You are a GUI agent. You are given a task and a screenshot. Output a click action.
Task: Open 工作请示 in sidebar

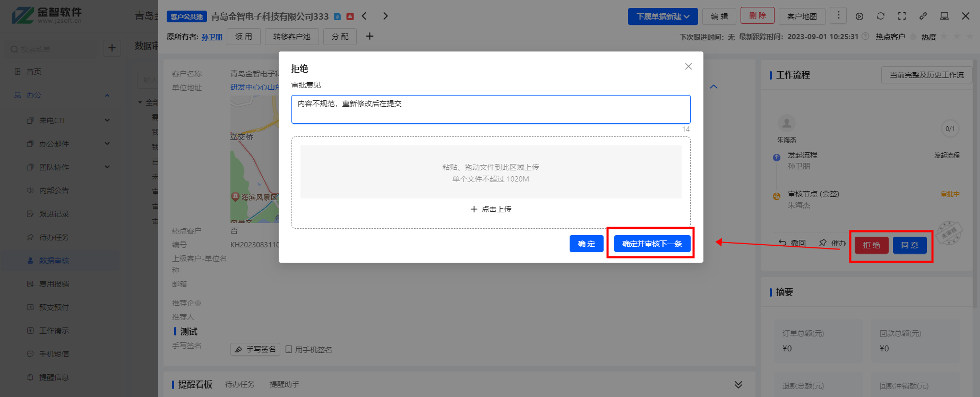(x=54, y=331)
